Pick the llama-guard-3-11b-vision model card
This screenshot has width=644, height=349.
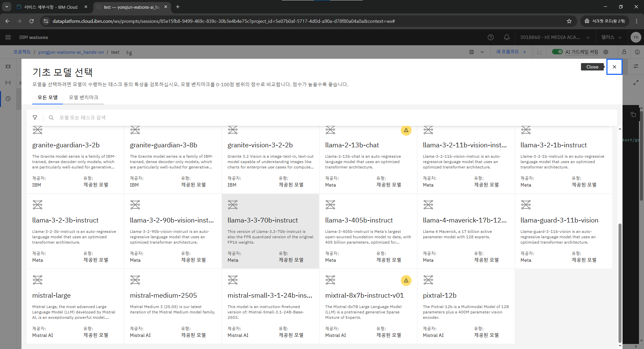coord(563,231)
